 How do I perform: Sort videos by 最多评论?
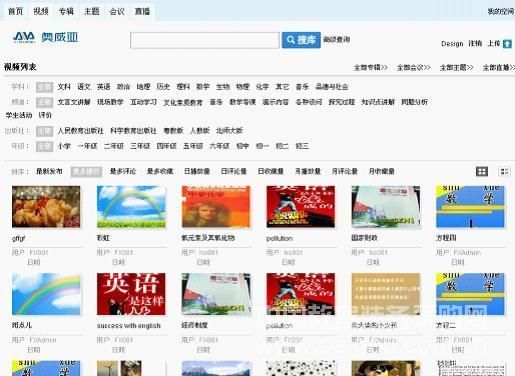pos(123,171)
